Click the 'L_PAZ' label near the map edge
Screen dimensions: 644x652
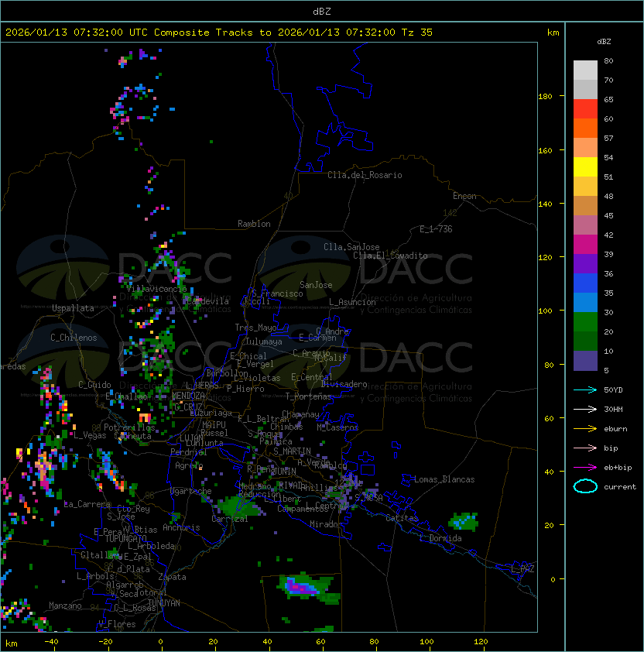pyautogui.click(x=522, y=569)
